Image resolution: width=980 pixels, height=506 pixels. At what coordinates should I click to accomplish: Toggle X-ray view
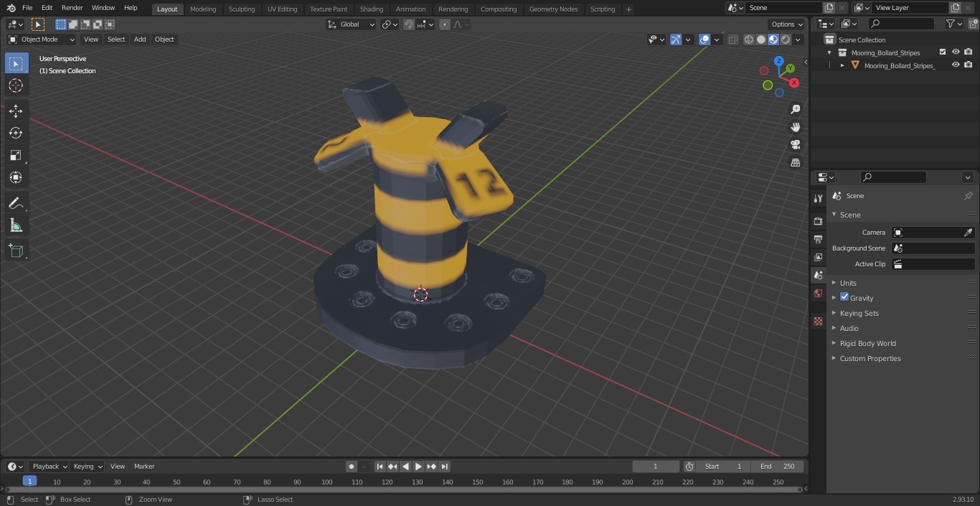pos(732,39)
